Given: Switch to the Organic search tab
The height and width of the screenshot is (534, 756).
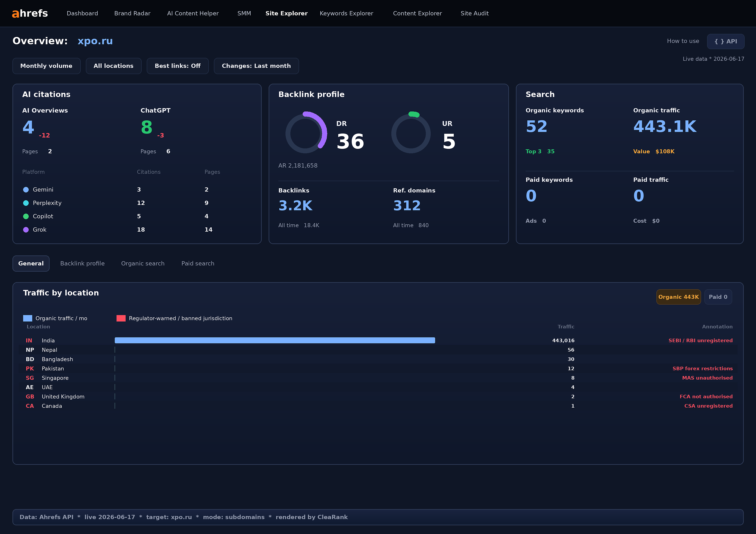Looking at the screenshot, I should point(143,263).
